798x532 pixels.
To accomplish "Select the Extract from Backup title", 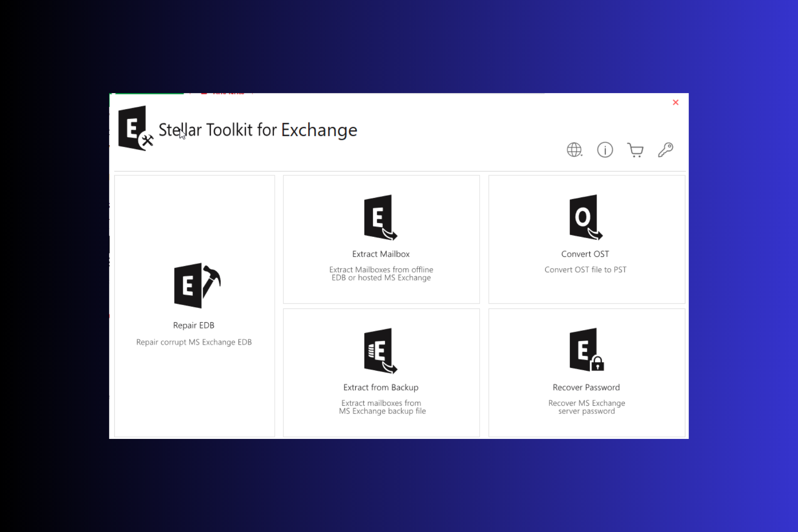I will coord(381,387).
